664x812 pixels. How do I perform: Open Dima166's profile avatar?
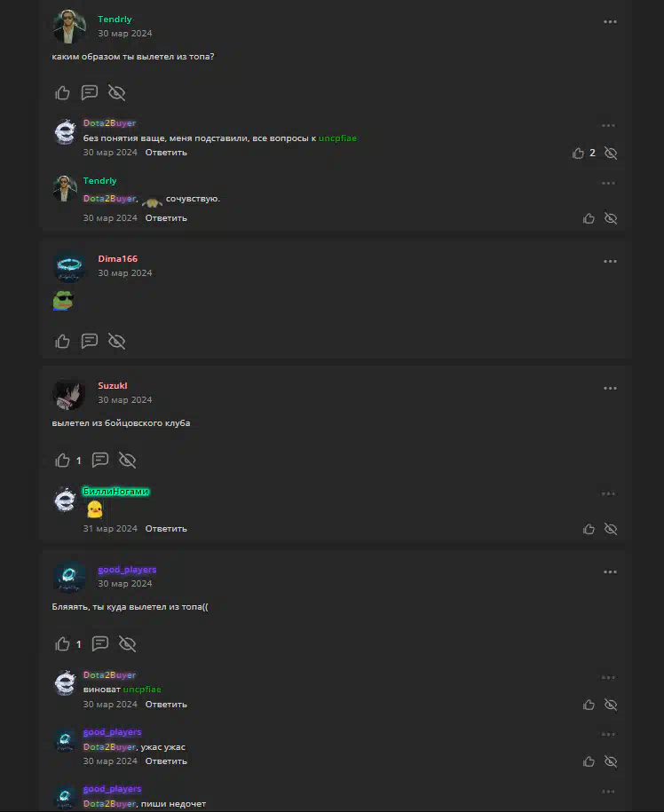[x=69, y=266]
